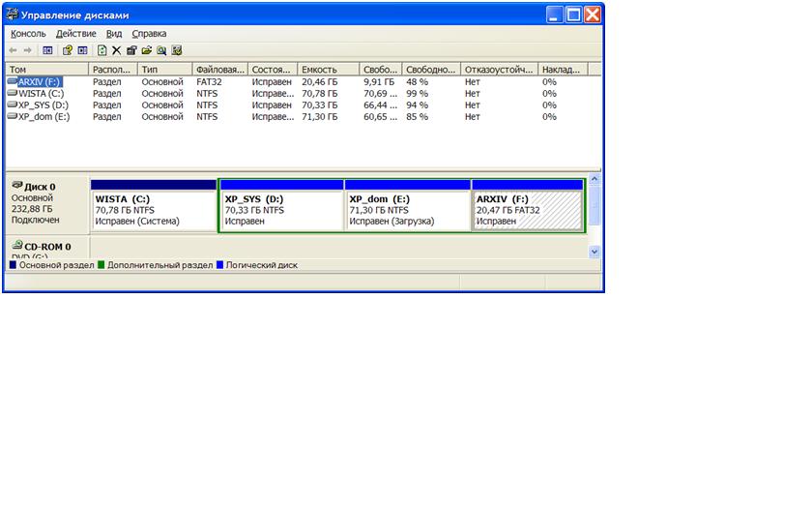Click the 70,78 ГБ capacity cell in list

click(320, 93)
